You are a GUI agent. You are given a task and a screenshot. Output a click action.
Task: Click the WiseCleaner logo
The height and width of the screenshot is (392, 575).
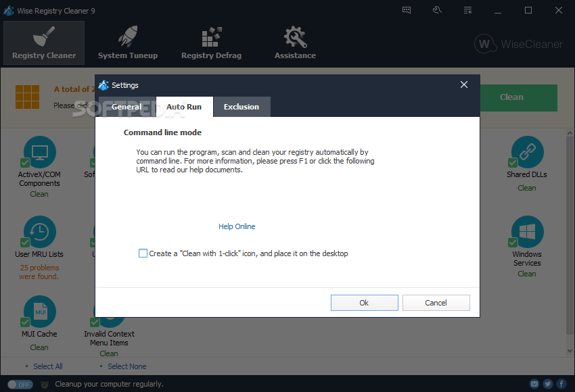click(518, 44)
